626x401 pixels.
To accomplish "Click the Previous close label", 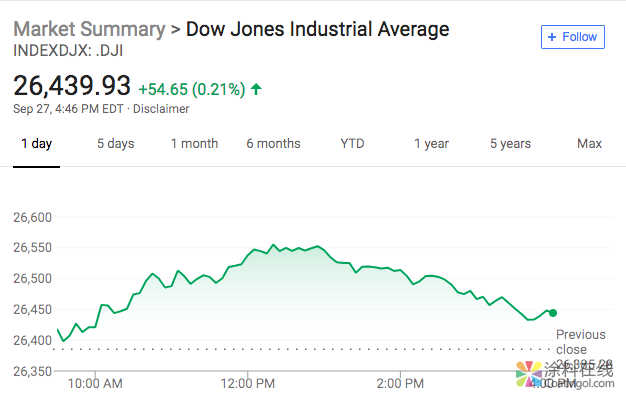I will [580, 342].
